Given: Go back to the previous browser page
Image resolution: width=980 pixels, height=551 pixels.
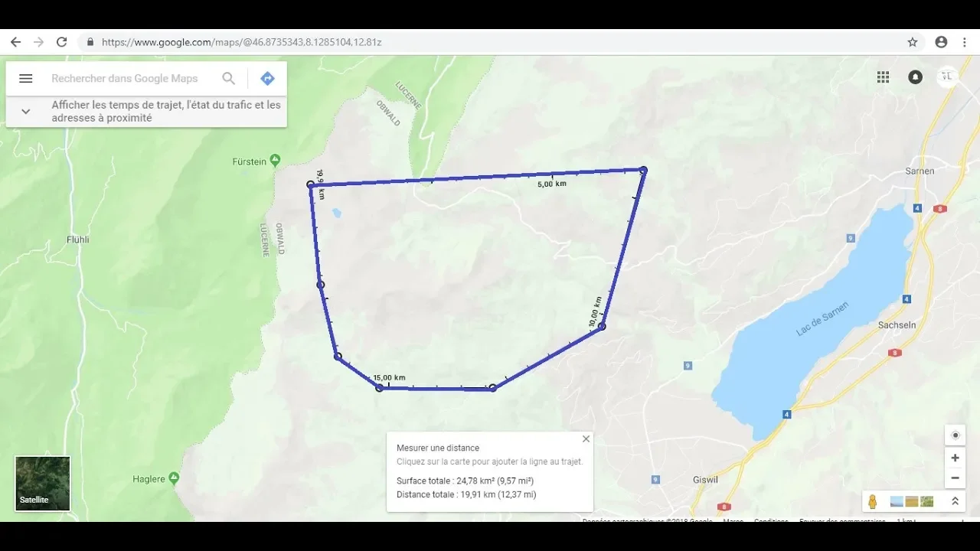Looking at the screenshot, I should [x=15, y=42].
